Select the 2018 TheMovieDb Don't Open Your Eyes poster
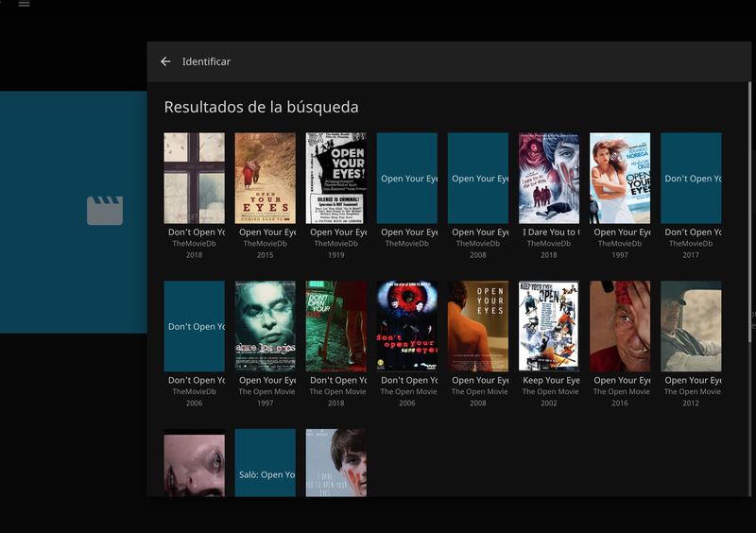The image size is (756, 533). point(194,178)
